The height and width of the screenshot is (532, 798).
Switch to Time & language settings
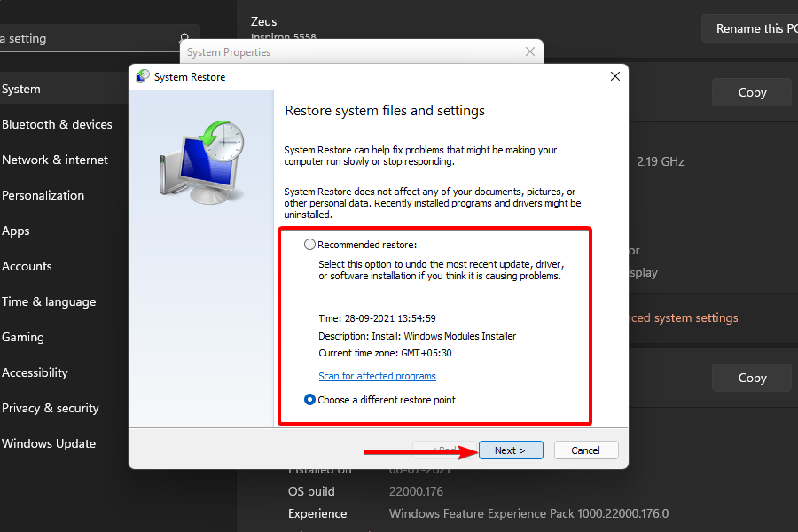coord(49,301)
